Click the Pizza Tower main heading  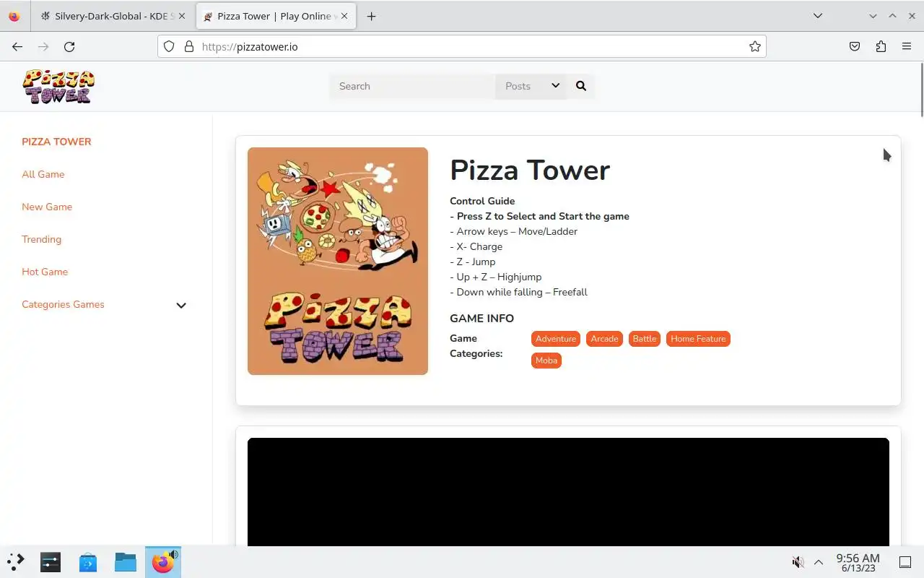(530, 171)
